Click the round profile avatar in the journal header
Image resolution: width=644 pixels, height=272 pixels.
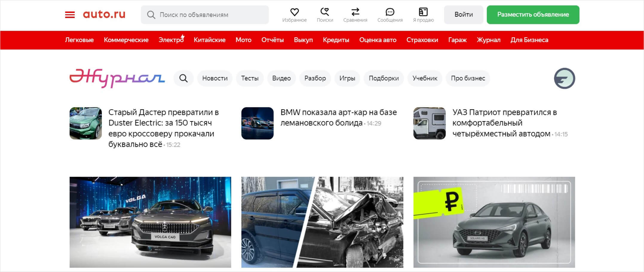click(564, 78)
